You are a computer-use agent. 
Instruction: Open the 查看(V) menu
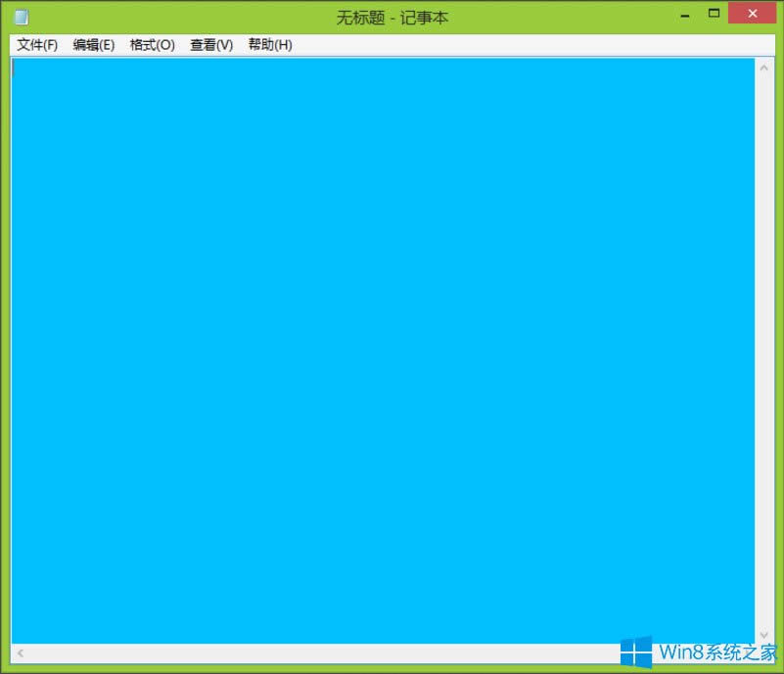click(x=209, y=44)
